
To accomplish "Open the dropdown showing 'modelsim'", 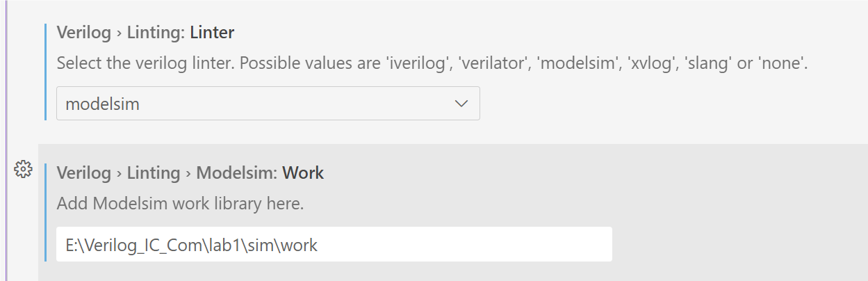I will (x=268, y=104).
